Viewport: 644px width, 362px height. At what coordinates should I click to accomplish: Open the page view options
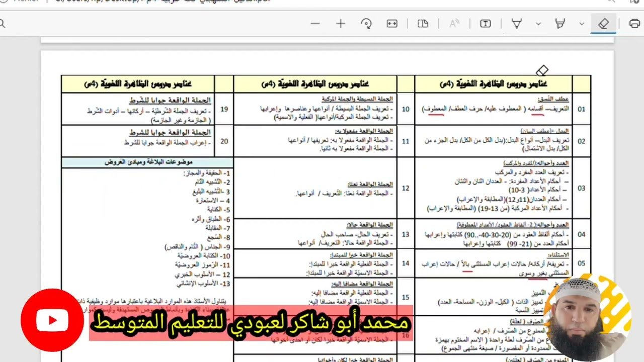point(423,24)
